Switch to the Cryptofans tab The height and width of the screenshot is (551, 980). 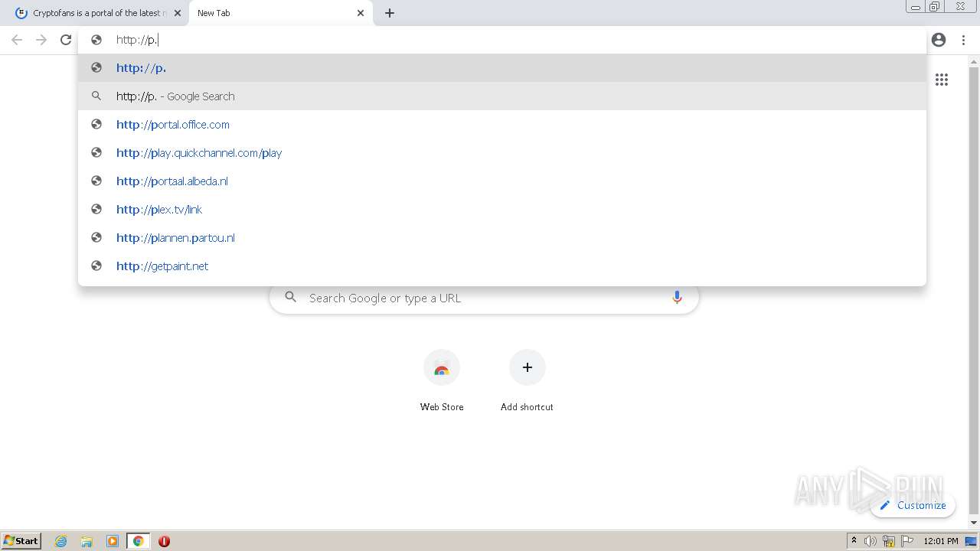[98, 13]
